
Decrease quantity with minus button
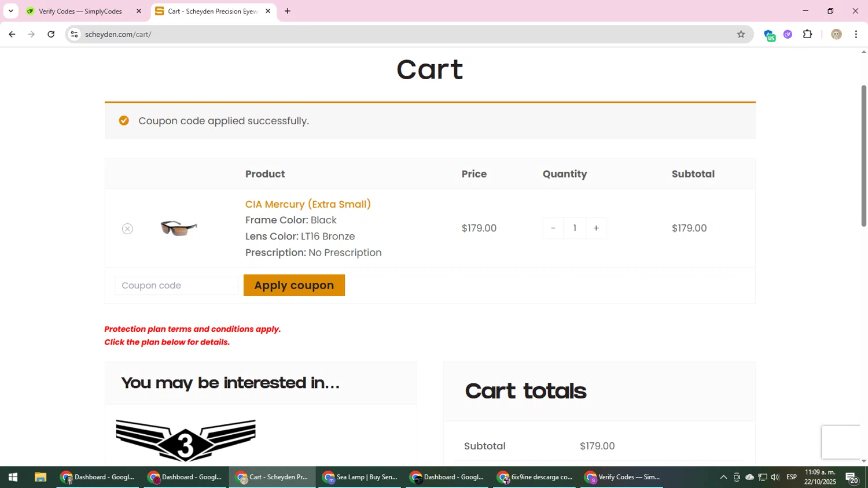[x=553, y=228]
